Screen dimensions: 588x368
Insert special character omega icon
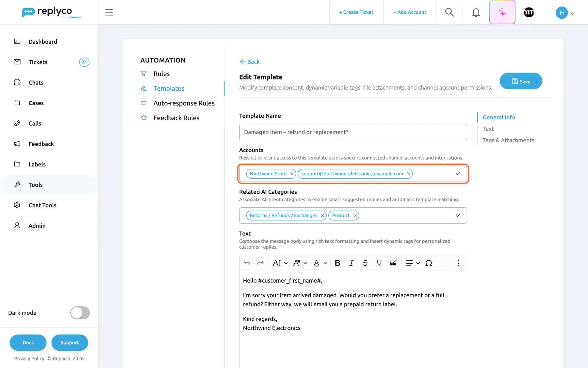point(429,263)
